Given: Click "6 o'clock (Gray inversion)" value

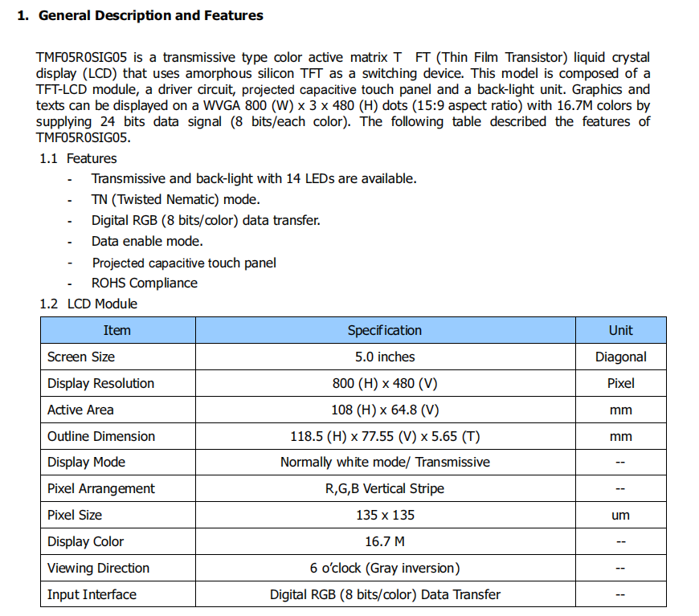Looking at the screenshot, I should pyautogui.click(x=385, y=569).
